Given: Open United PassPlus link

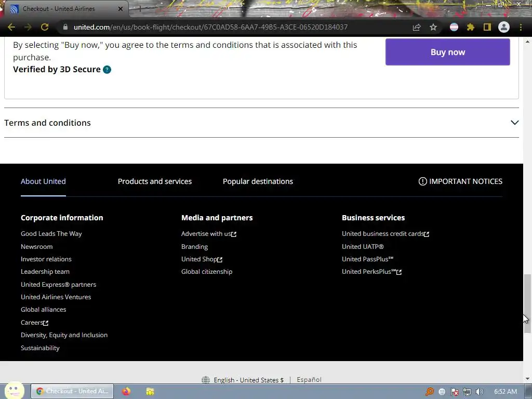Looking at the screenshot, I should pos(367,259).
